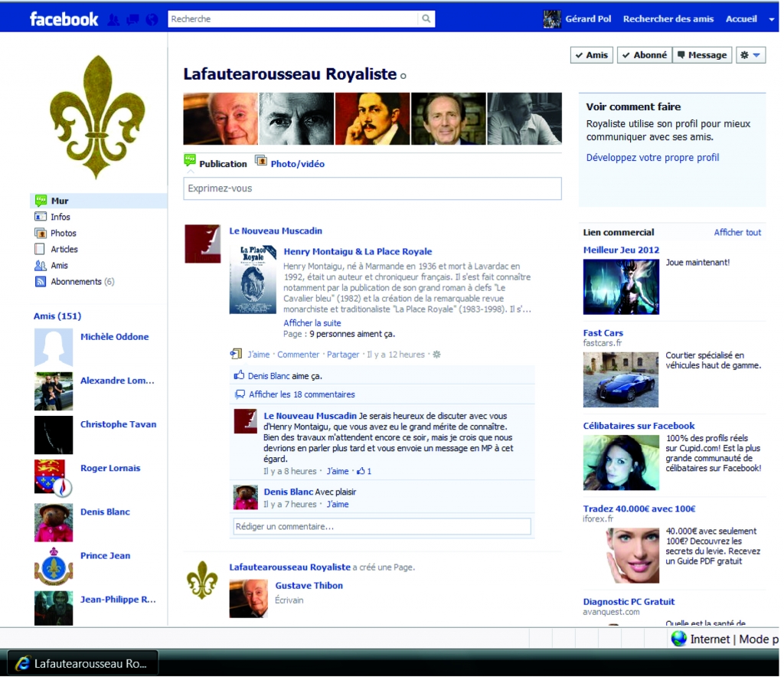Select the Articles menu item

[64, 249]
